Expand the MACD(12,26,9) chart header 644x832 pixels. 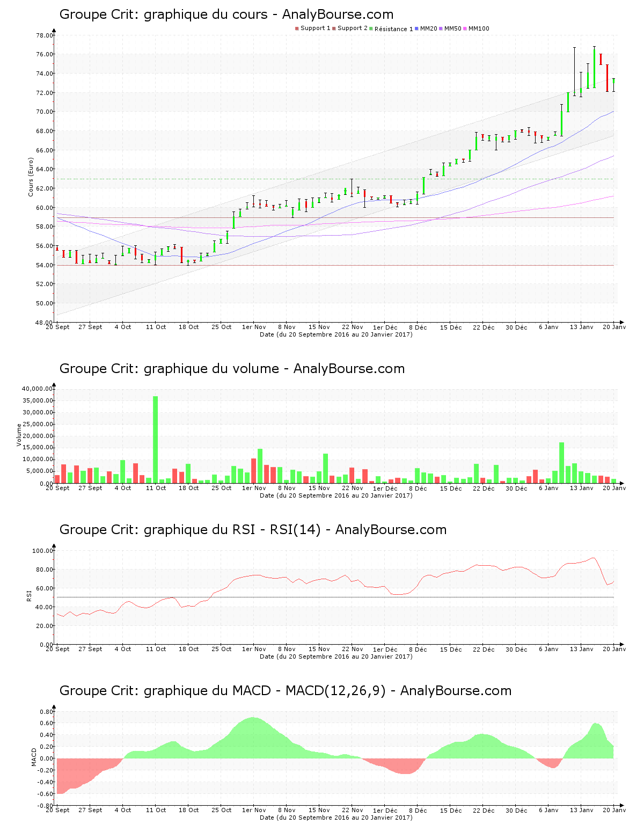click(x=284, y=691)
